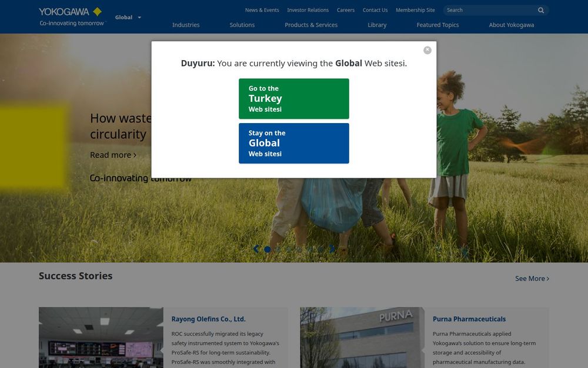Open the Library menu
Screen dimensions: 588x368
coord(377,25)
